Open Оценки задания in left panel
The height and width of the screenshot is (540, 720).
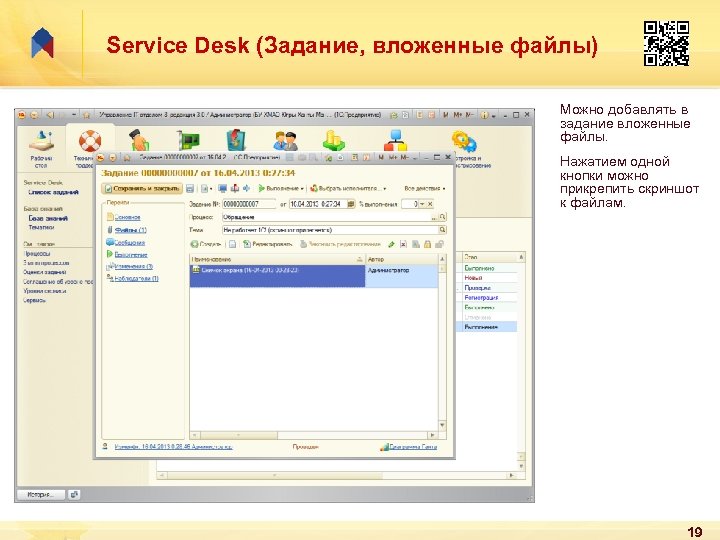click(45, 272)
